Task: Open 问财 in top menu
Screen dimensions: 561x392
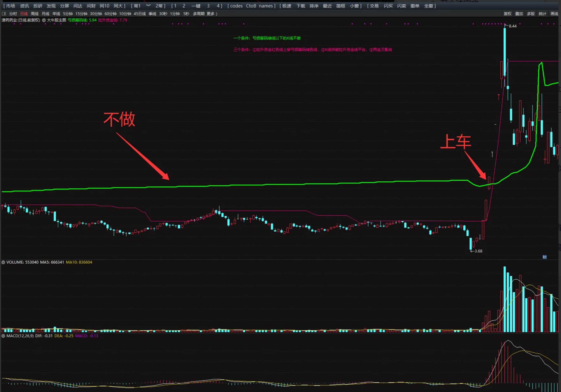Action: [x=91, y=6]
